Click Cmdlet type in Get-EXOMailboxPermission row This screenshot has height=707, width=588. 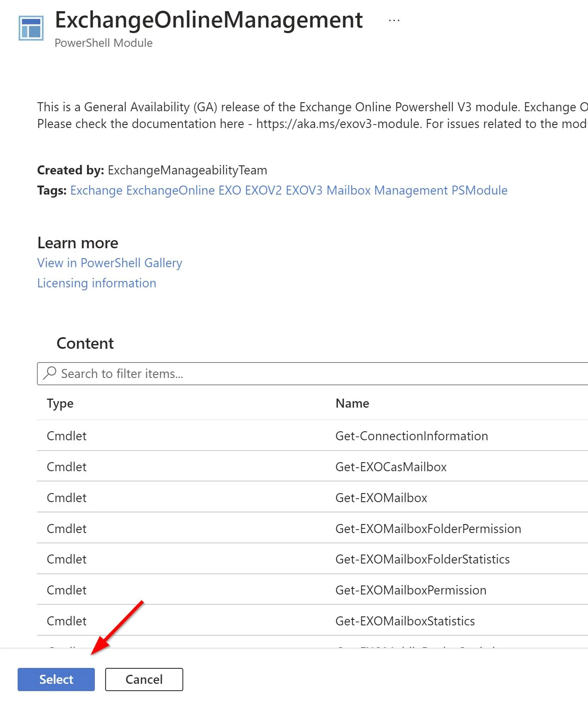(67, 590)
